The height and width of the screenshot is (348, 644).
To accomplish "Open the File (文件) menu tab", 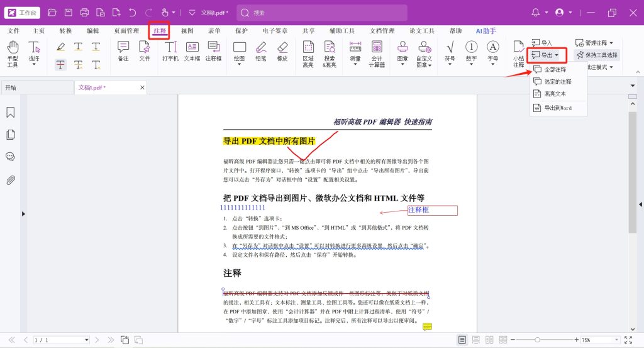I will pos(14,31).
